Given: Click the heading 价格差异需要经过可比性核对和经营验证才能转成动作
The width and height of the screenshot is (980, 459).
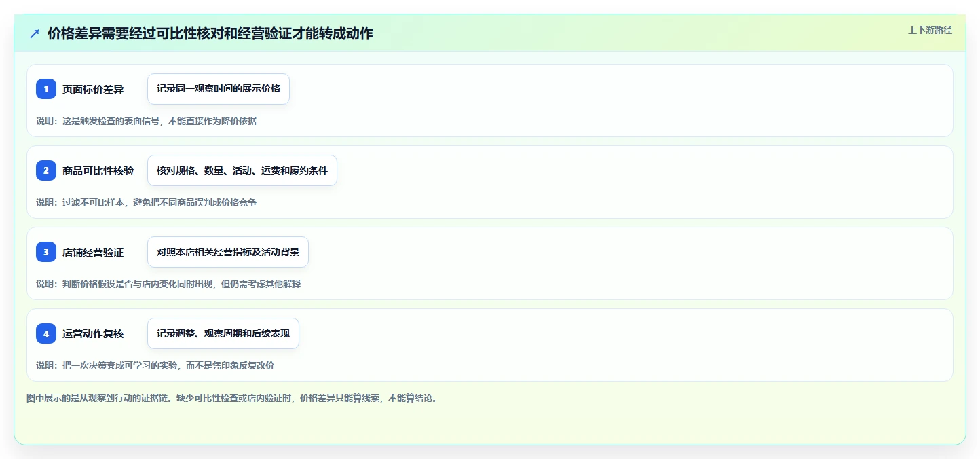Looking at the screenshot, I should click(x=210, y=33).
